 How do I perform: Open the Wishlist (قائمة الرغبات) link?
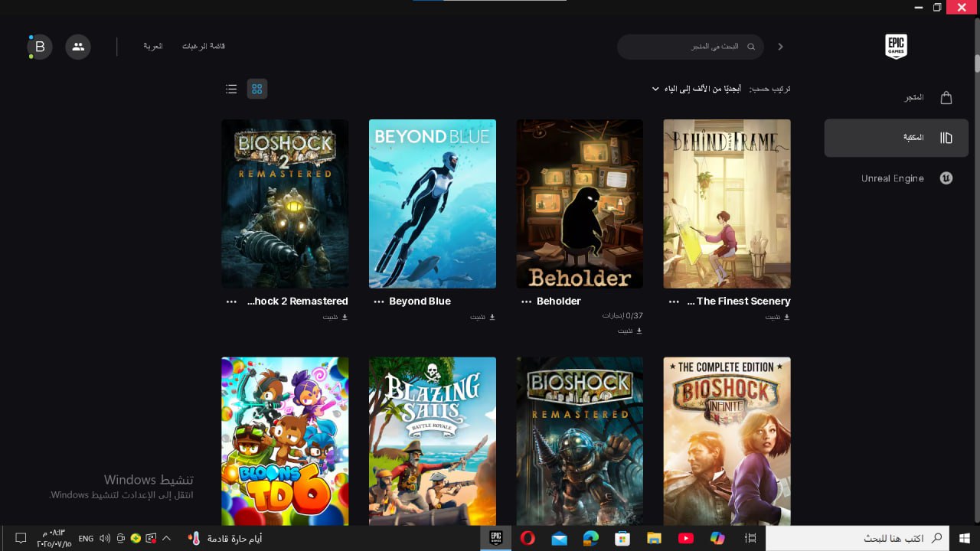coord(204,47)
